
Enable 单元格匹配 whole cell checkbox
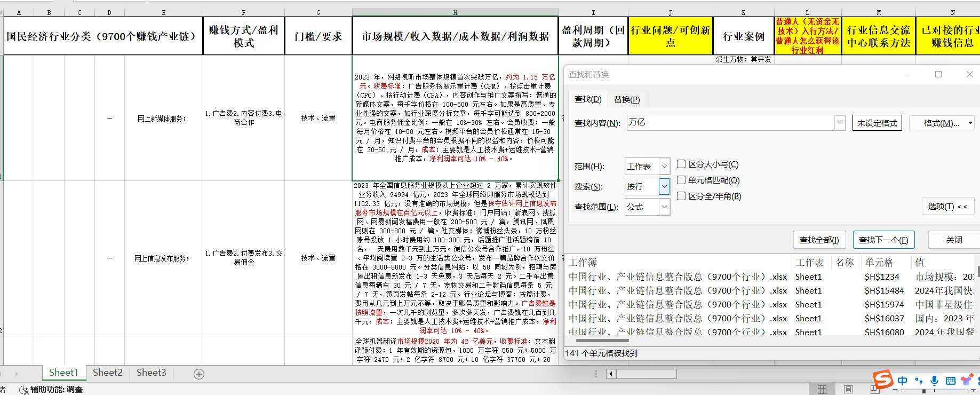pos(681,180)
